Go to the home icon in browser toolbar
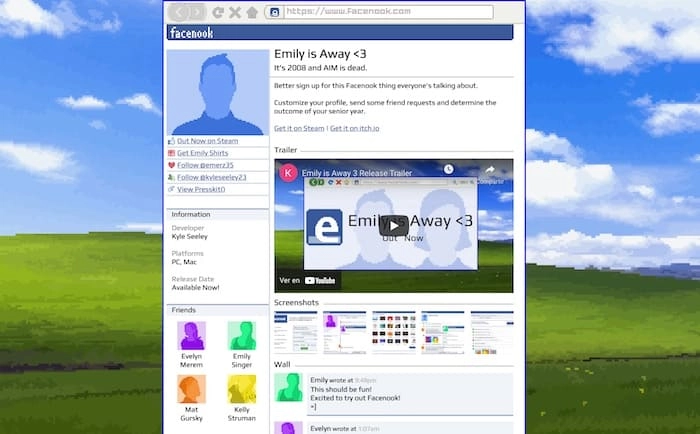This screenshot has width=700, height=434. (252, 12)
